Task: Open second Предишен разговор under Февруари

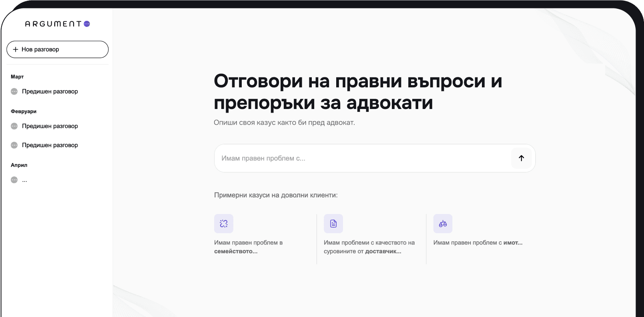Action: [x=50, y=145]
